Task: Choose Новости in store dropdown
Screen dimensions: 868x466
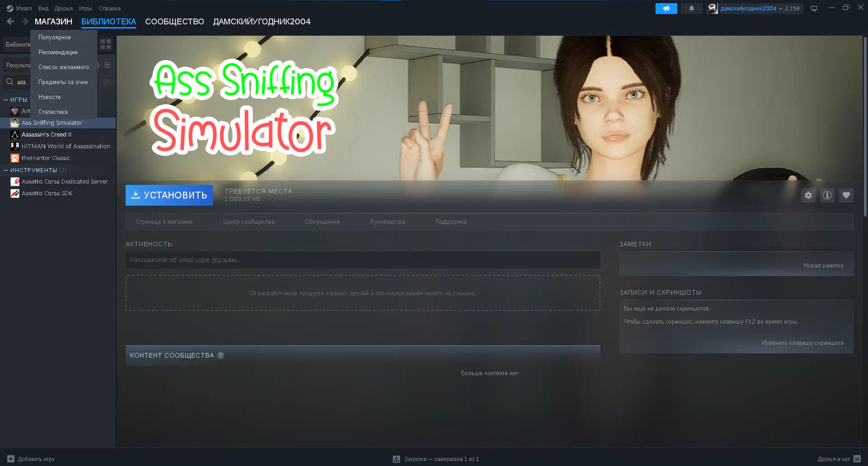Action: point(64,97)
